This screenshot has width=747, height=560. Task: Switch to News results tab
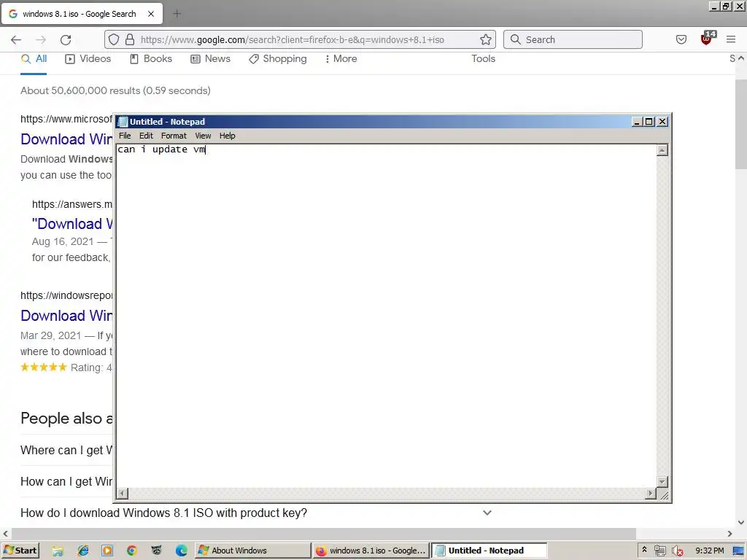point(210,59)
